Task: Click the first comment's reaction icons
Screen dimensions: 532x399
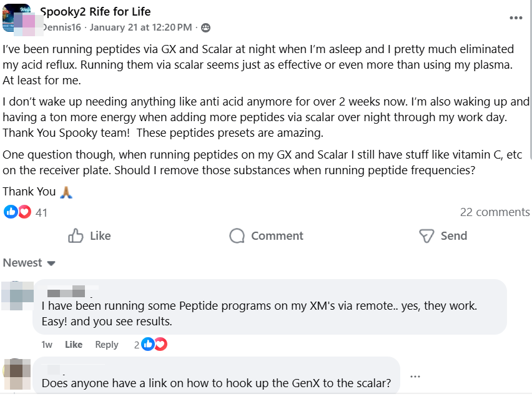Action: tap(154, 344)
